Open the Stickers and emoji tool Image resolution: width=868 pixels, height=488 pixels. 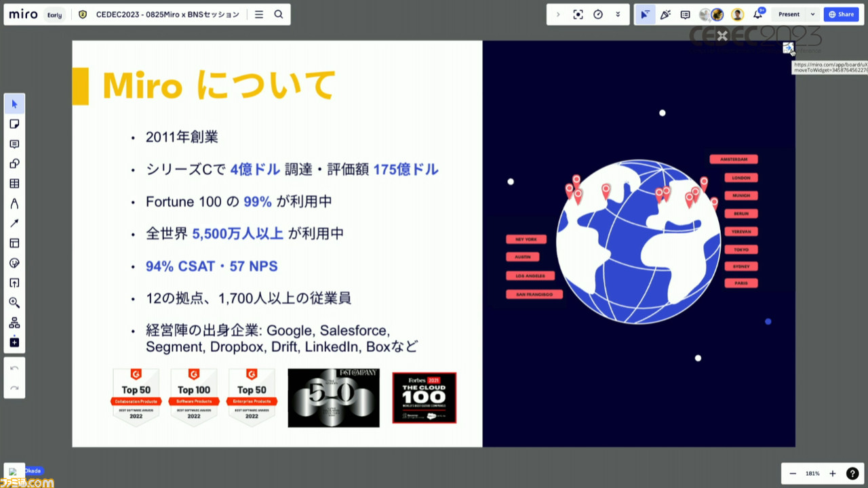point(14,263)
